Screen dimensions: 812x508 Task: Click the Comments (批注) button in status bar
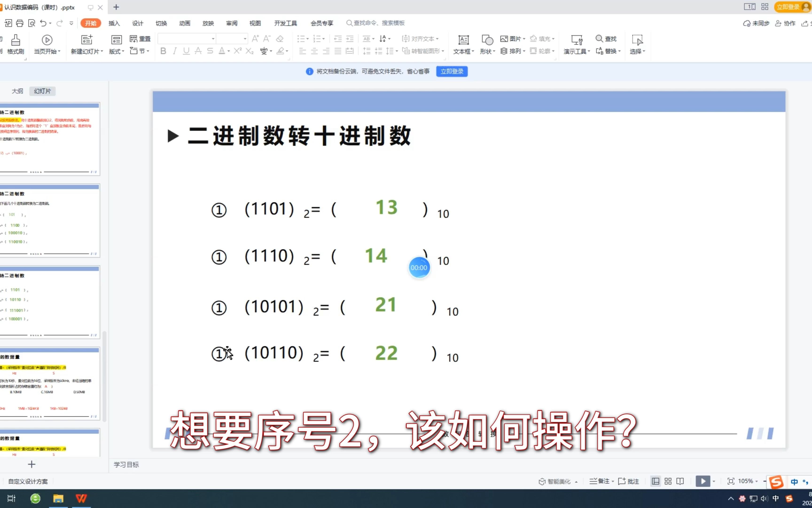click(629, 481)
